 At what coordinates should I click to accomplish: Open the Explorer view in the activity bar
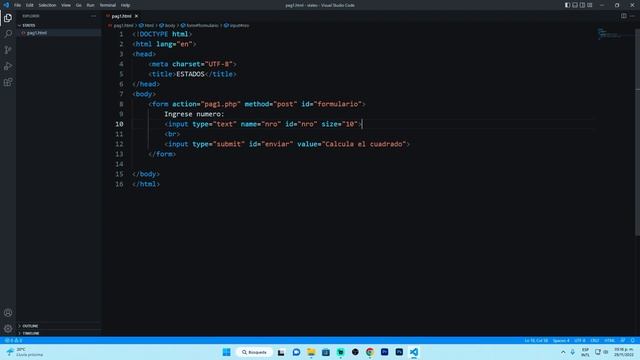(8, 18)
